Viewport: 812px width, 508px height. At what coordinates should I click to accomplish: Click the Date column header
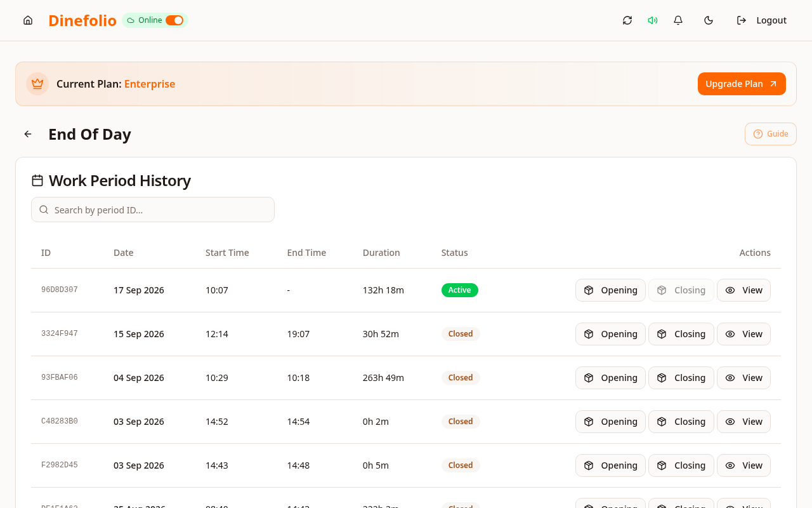click(x=124, y=253)
